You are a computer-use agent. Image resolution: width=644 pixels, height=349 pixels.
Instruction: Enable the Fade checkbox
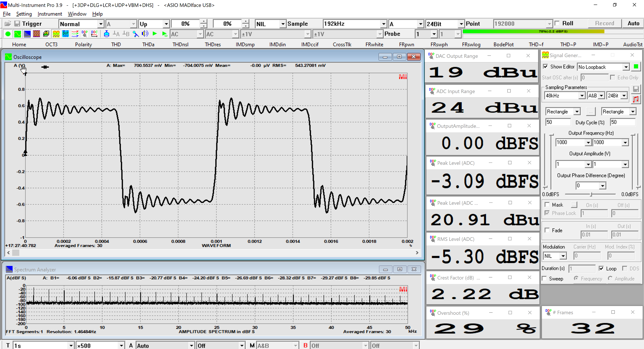tap(547, 230)
